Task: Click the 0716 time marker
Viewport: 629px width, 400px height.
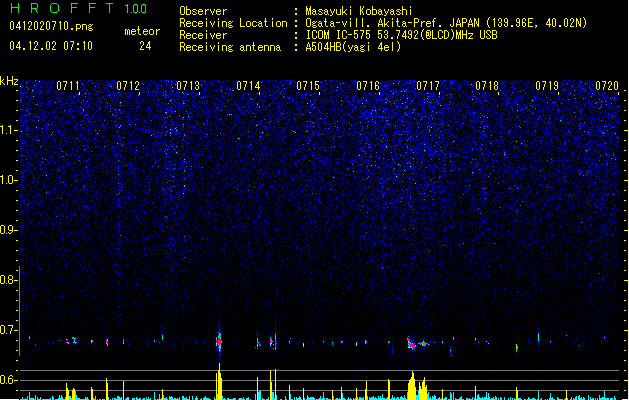Action: (368, 86)
